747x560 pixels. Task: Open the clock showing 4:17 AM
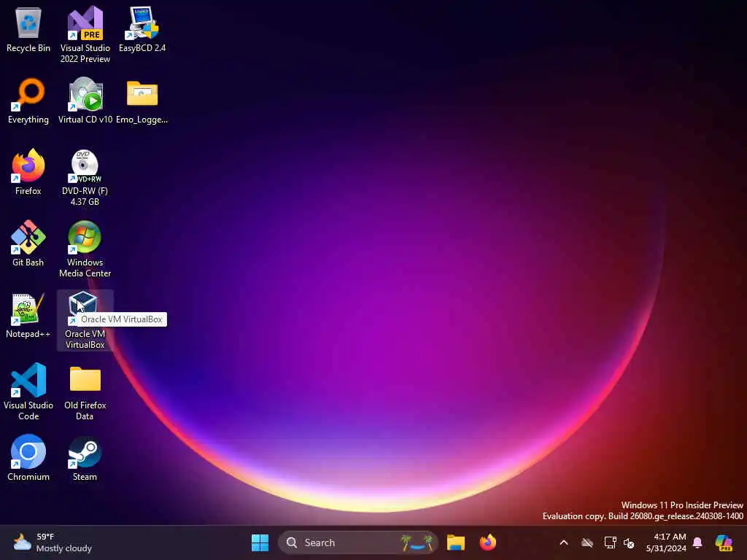666,542
